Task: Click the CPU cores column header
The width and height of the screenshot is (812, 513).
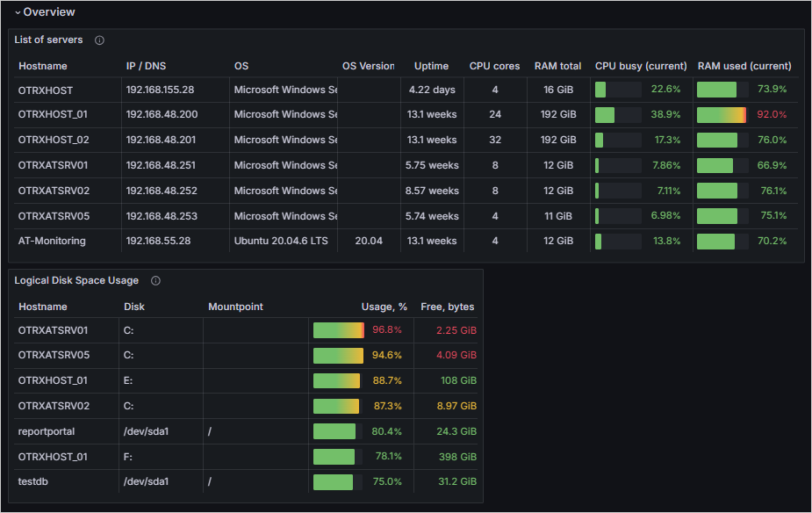Action: (494, 66)
